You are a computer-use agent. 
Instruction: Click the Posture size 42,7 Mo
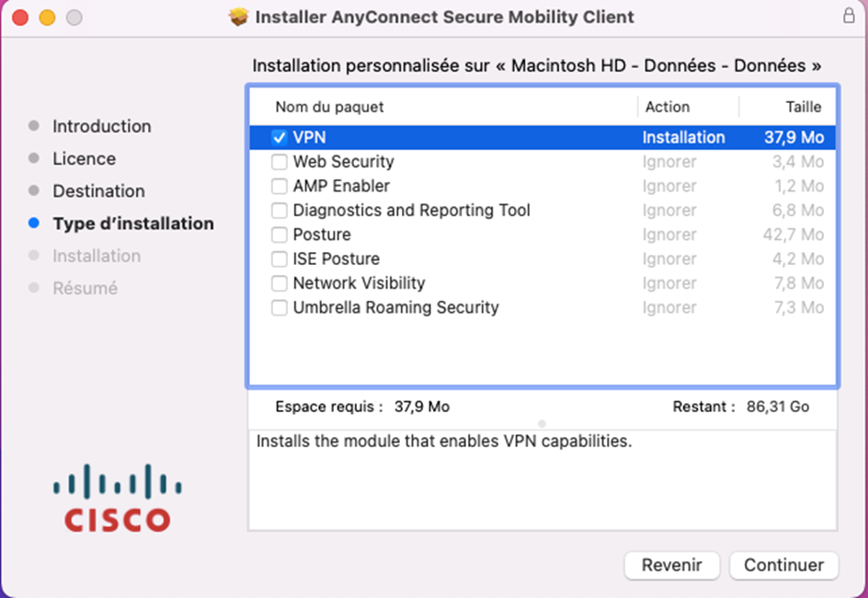[x=794, y=235]
